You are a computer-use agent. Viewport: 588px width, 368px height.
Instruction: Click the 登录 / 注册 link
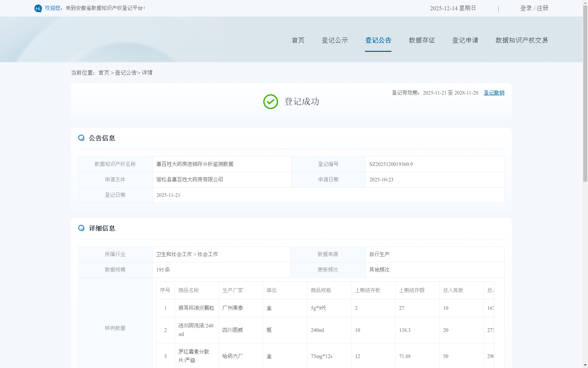534,8
